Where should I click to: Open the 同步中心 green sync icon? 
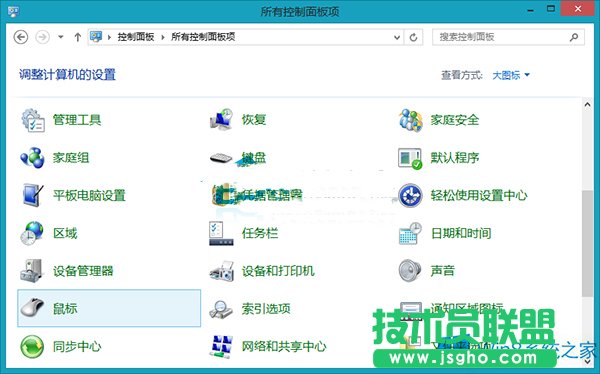point(32,346)
